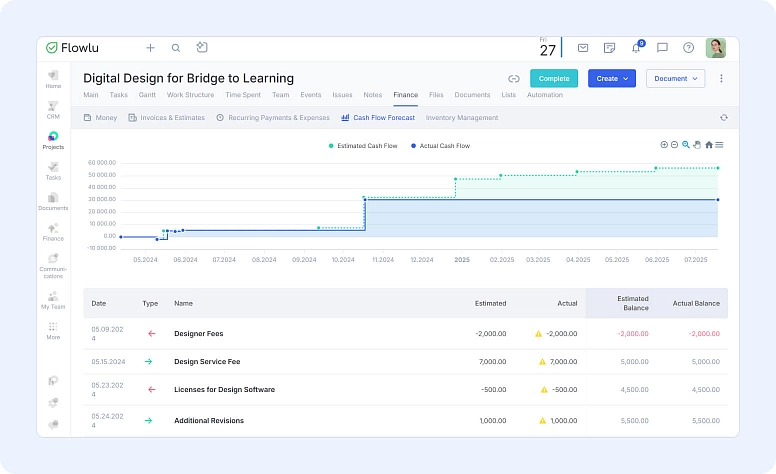The image size is (776, 474).
Task: Enable the chart pan hand tool
Action: click(697, 145)
